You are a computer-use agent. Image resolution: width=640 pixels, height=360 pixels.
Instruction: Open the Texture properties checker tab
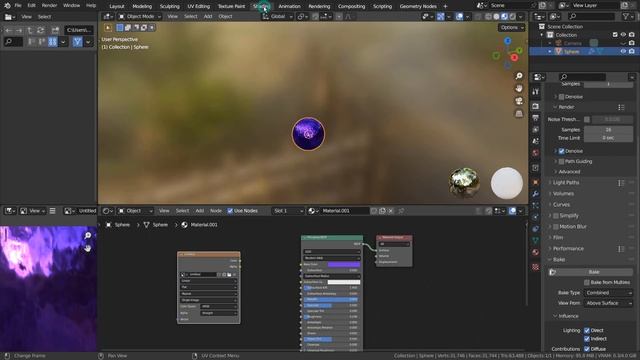pyautogui.click(x=536, y=267)
